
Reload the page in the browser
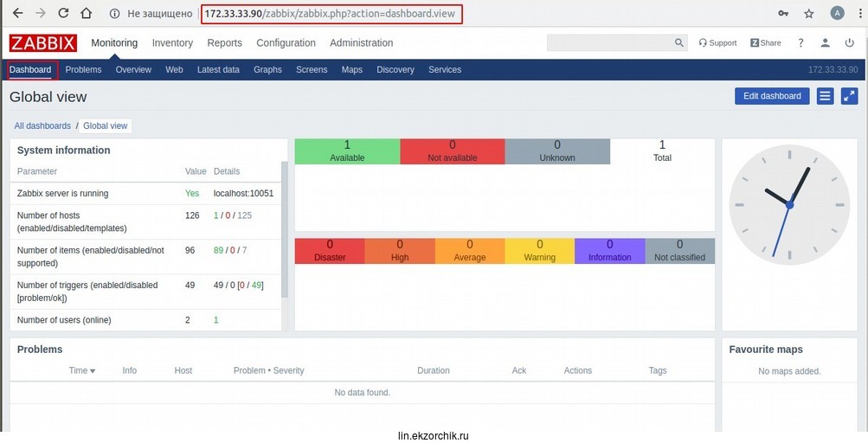[63, 14]
